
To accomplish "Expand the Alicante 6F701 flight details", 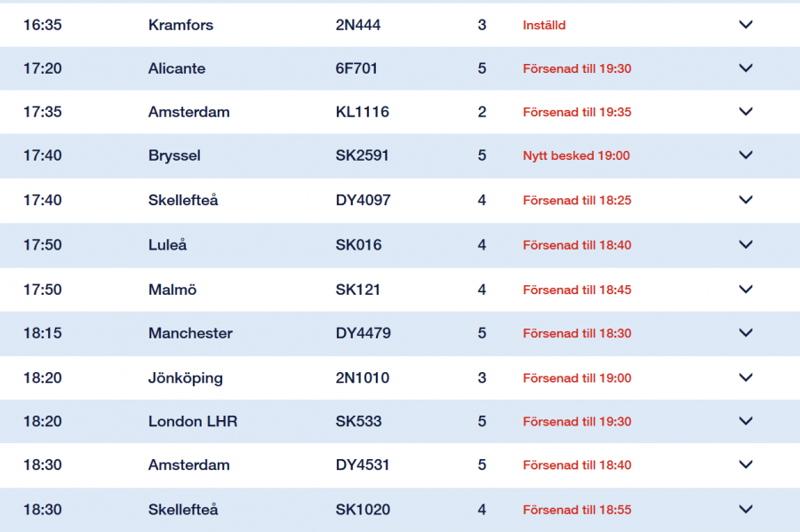I will [746, 68].
